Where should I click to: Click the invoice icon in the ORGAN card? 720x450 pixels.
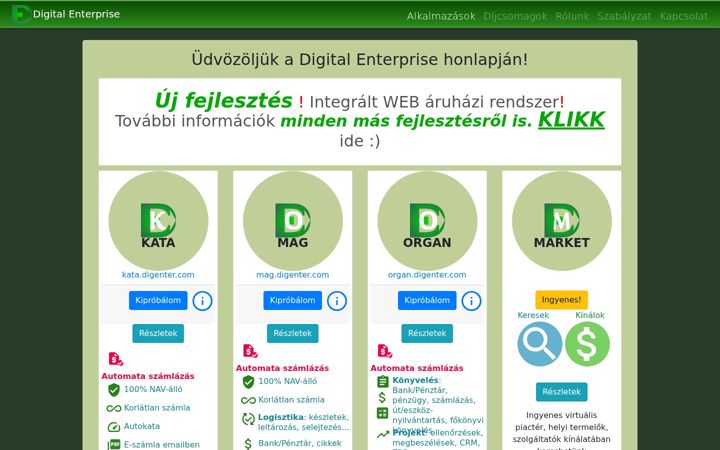click(385, 351)
